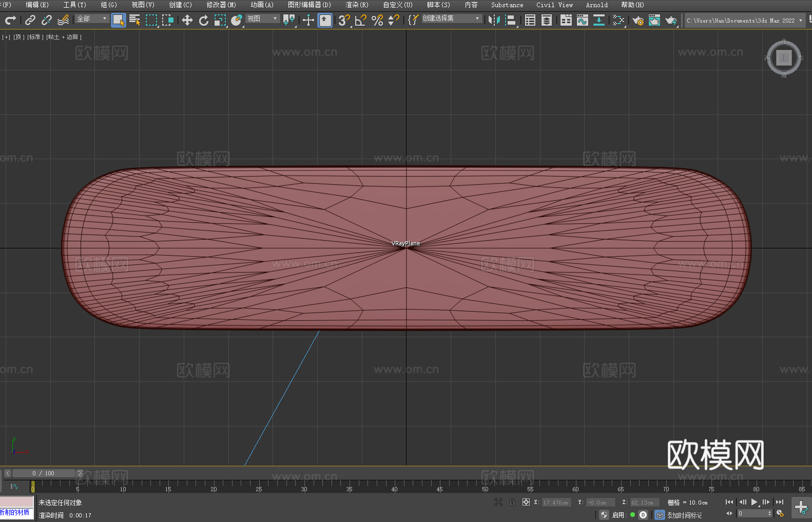Toggle keyboard shortcut override button
Image resolution: width=812 pixels, height=522 pixels.
pyautogui.click(x=325, y=20)
